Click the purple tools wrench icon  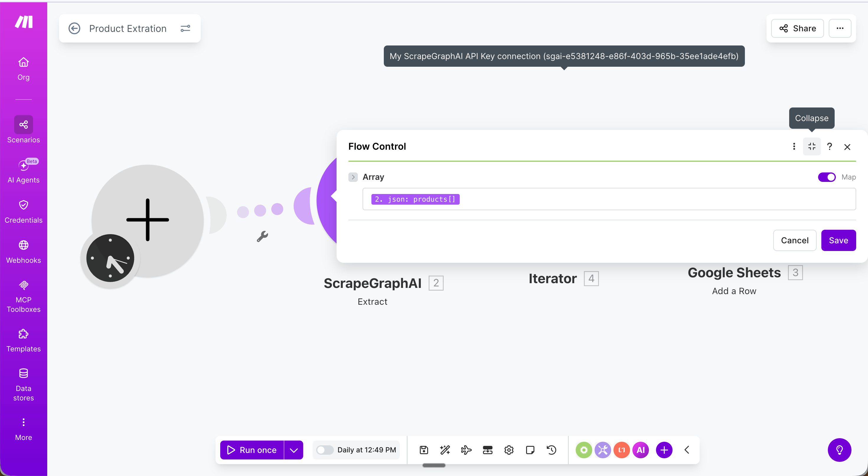click(x=603, y=450)
